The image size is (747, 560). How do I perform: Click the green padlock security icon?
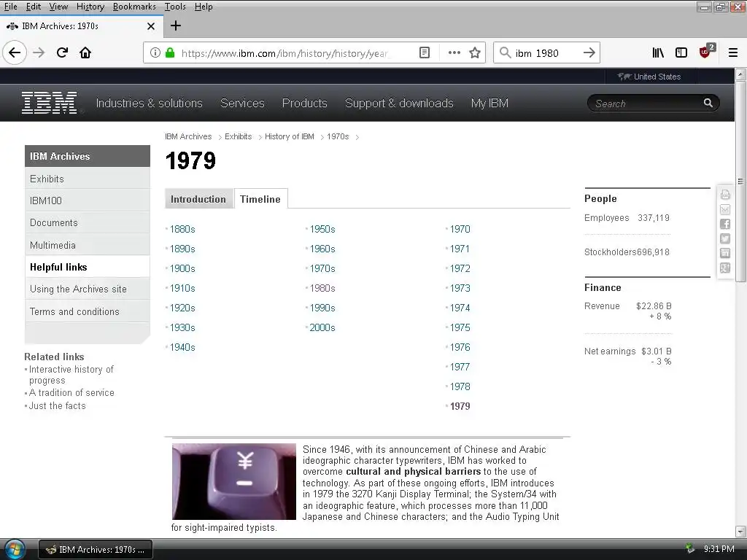click(x=170, y=52)
